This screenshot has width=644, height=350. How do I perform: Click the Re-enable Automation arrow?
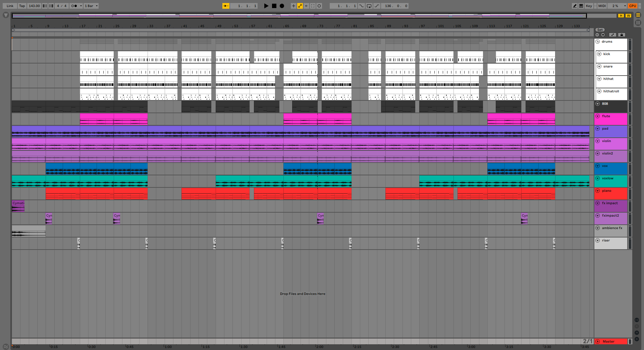pyautogui.click(x=306, y=6)
